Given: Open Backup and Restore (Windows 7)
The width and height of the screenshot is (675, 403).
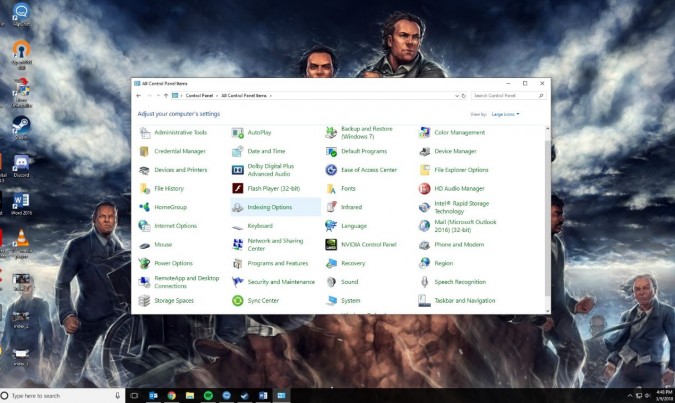Looking at the screenshot, I should tap(366, 132).
